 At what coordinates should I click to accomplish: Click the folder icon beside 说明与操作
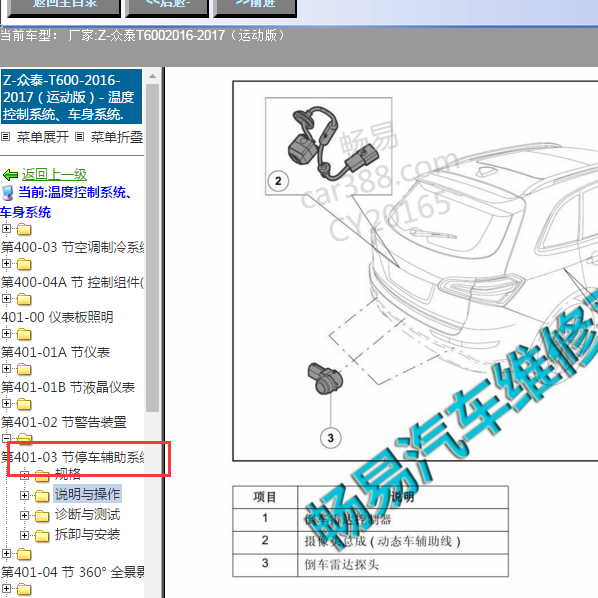42,496
